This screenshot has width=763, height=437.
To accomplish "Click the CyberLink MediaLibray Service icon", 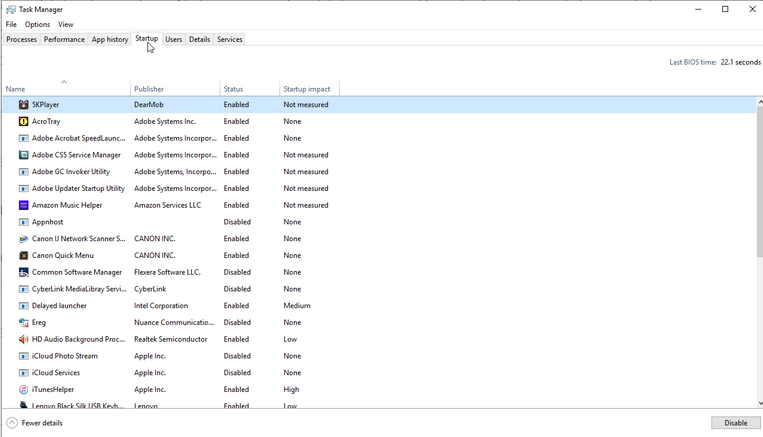I will (23, 289).
